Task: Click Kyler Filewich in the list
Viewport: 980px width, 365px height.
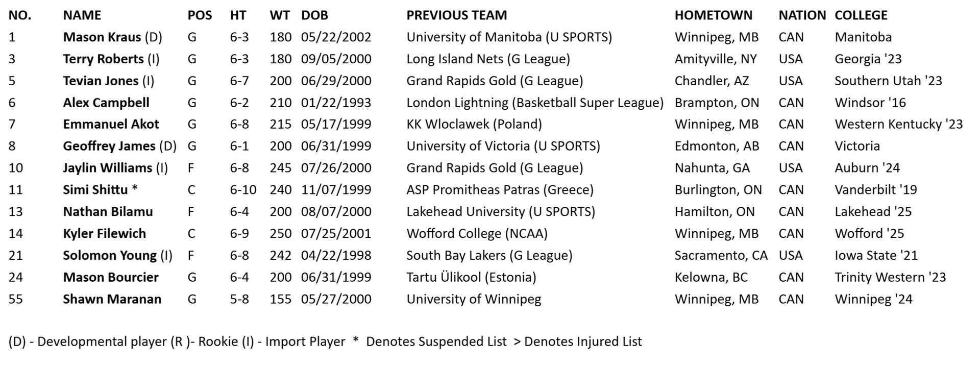Action: [x=104, y=234]
